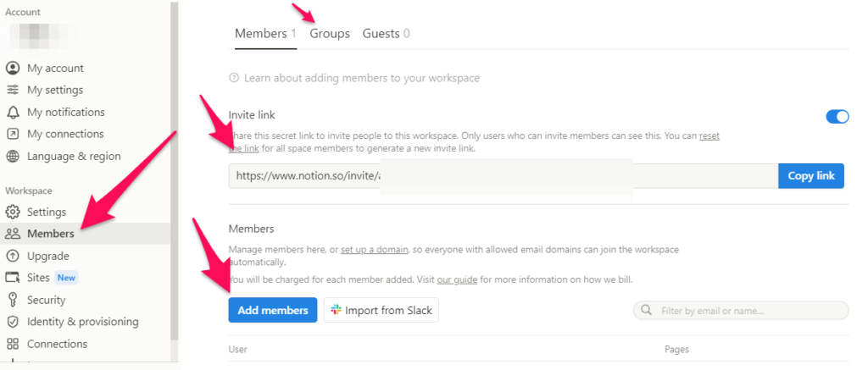The image size is (868, 370).
Task: Toggle the Invite link switch off
Action: (837, 117)
